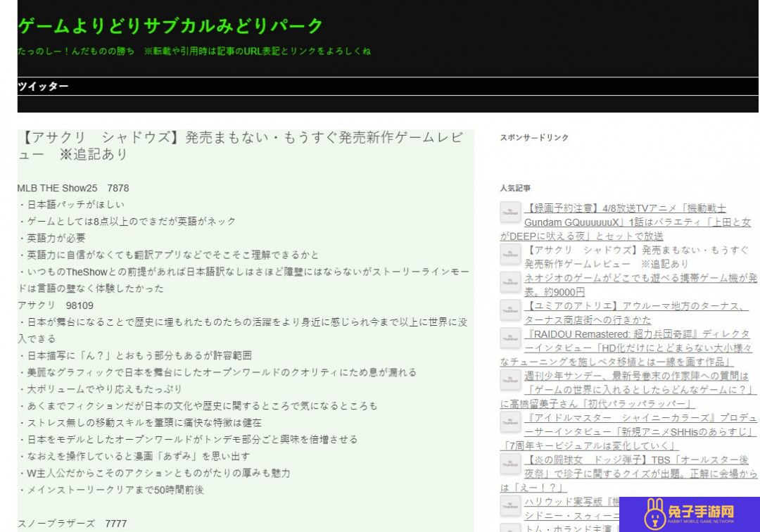Click the line ゲームとしては8点以上のできだが英語がネック
The image size is (760, 532).
point(127,222)
